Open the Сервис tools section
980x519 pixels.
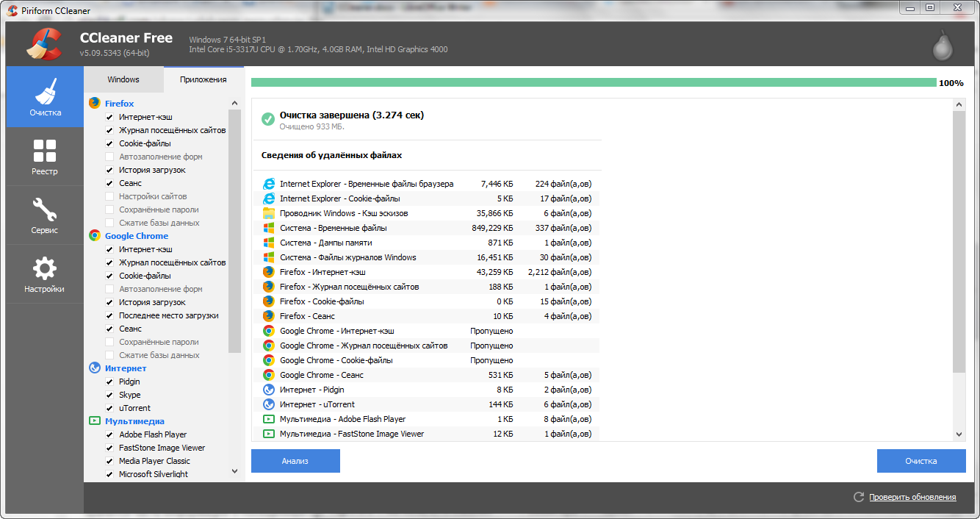(x=45, y=215)
